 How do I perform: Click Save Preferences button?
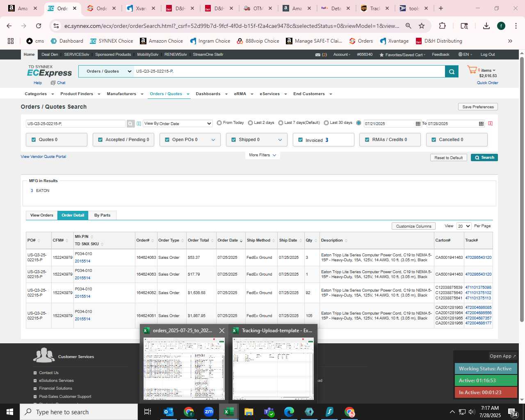[x=478, y=107]
